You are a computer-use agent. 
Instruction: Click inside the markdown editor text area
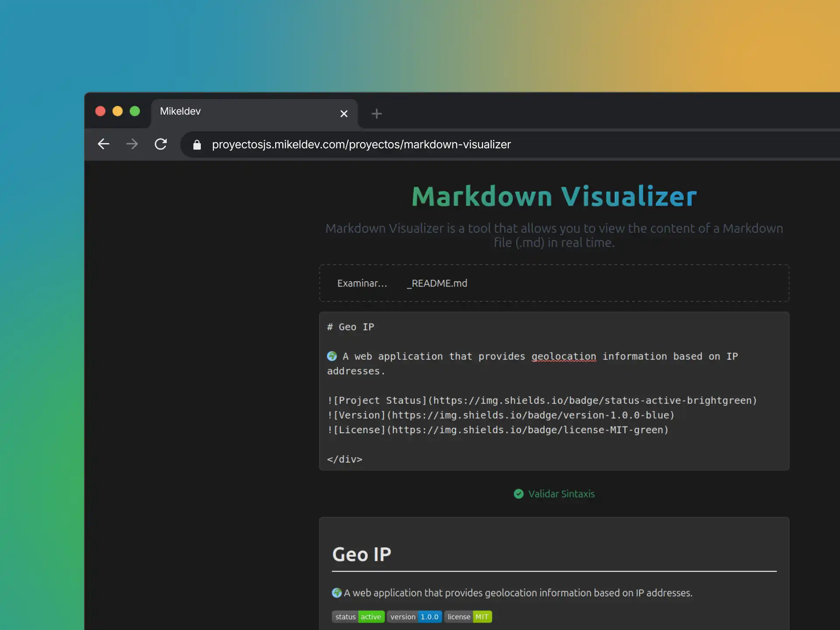tap(554, 391)
